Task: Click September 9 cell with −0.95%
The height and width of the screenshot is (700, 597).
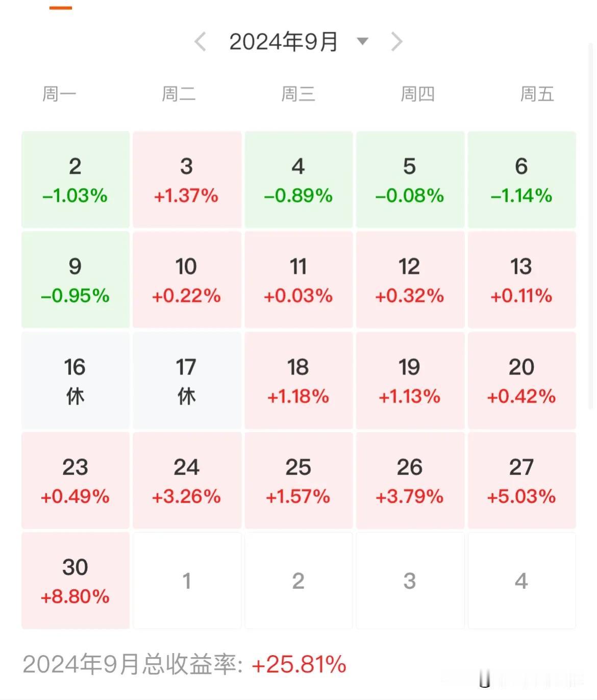Action: click(x=75, y=280)
